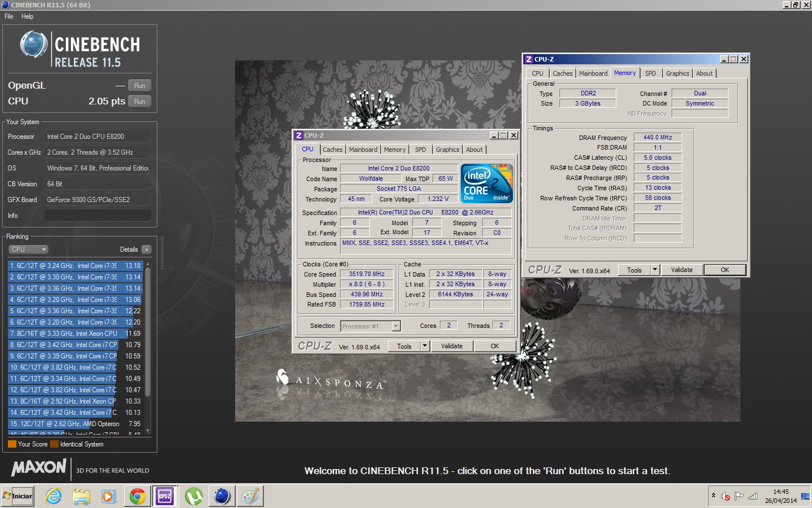This screenshot has width=812, height=508.
Task: Launch Windows Media Player from taskbar
Action: click(108, 496)
